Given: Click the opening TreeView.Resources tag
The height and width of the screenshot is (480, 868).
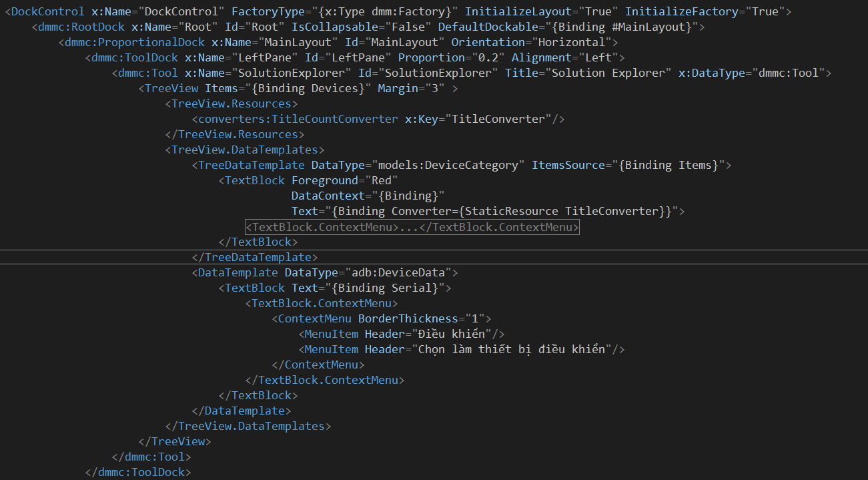Looking at the screenshot, I should [x=231, y=103].
